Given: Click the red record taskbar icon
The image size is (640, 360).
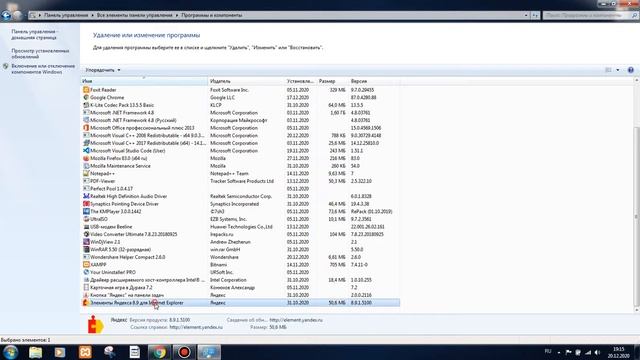Looking at the screenshot, I should click(184, 352).
